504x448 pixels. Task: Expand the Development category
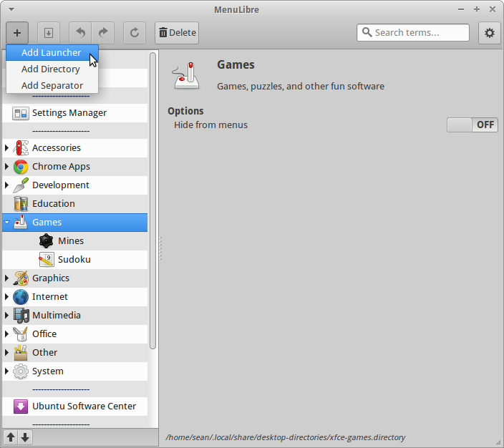(x=6, y=185)
